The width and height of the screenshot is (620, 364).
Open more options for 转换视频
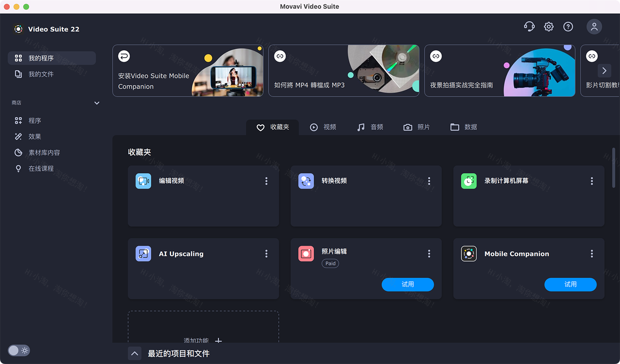pos(429,181)
